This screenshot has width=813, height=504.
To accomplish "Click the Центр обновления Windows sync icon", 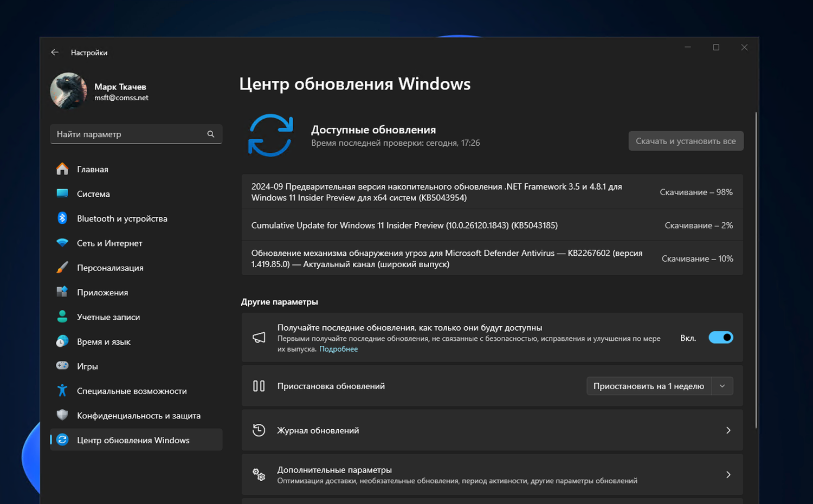I will [62, 440].
